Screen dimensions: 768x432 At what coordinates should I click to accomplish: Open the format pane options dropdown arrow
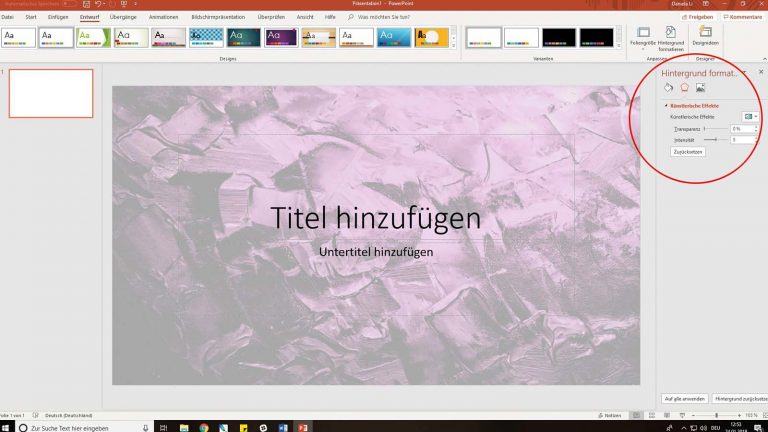pos(744,73)
